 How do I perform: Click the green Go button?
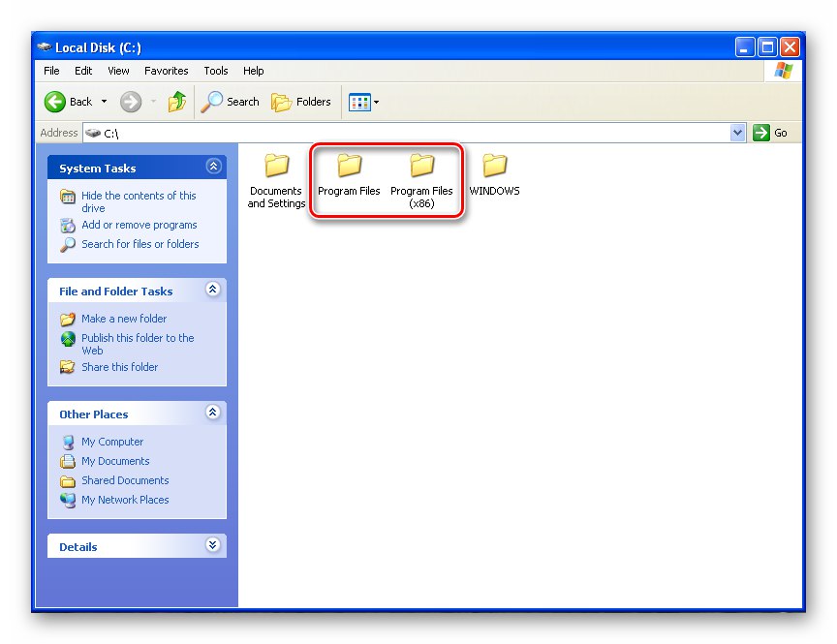770,133
